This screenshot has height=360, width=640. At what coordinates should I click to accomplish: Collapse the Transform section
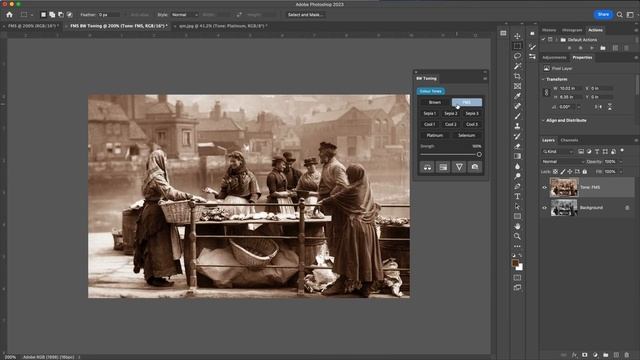click(x=543, y=79)
